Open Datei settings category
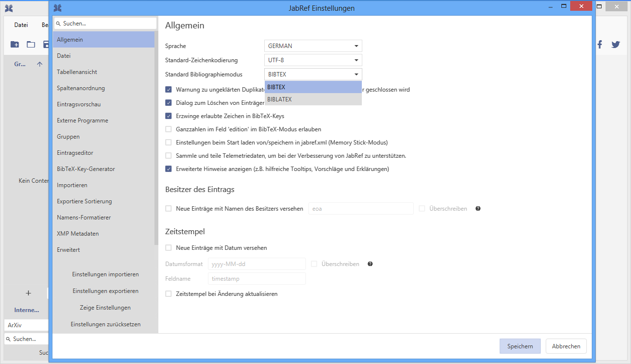Screen dimensions: 631x364 [104, 56]
